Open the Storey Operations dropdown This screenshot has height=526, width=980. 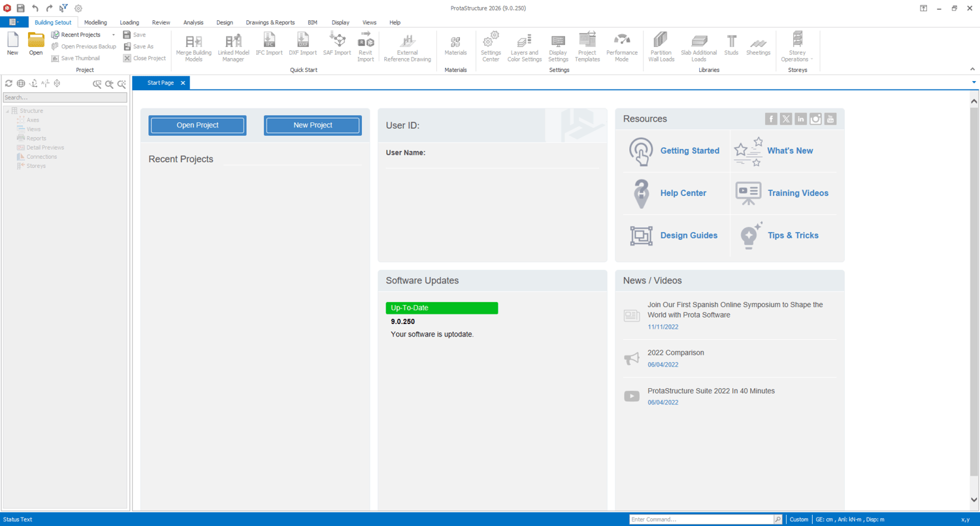coord(798,47)
